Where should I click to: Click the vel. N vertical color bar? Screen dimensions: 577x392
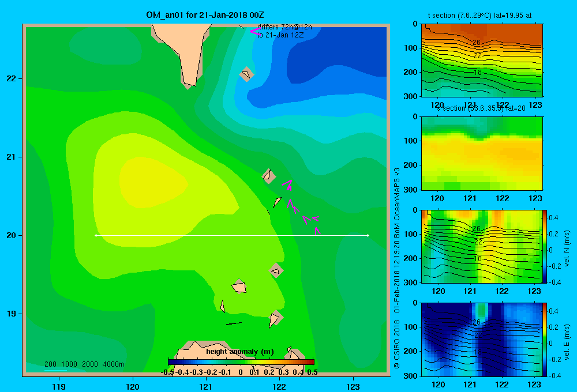point(545,246)
